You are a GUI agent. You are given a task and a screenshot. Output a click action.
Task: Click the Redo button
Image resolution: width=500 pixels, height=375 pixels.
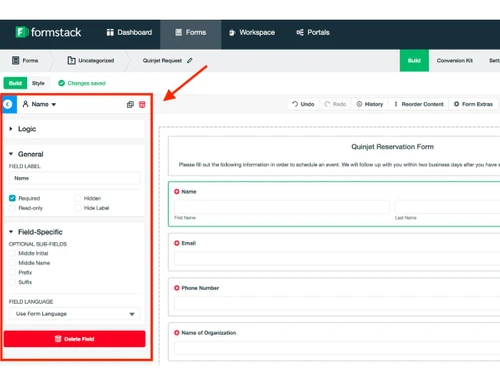[x=335, y=104]
